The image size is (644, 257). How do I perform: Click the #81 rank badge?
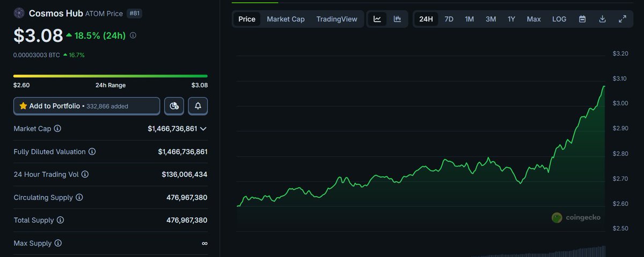point(134,13)
